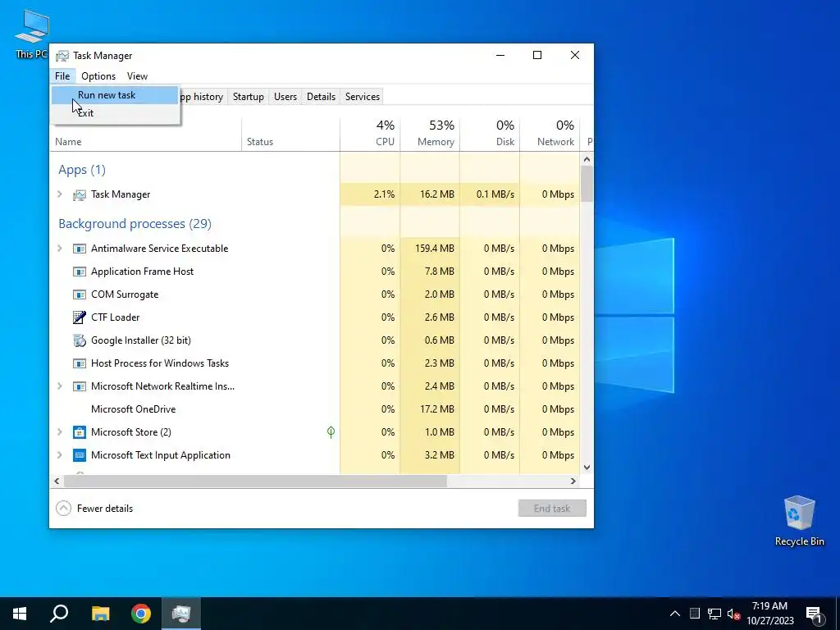Click the muted volume tray icon
The height and width of the screenshot is (630, 840).
(x=733, y=614)
